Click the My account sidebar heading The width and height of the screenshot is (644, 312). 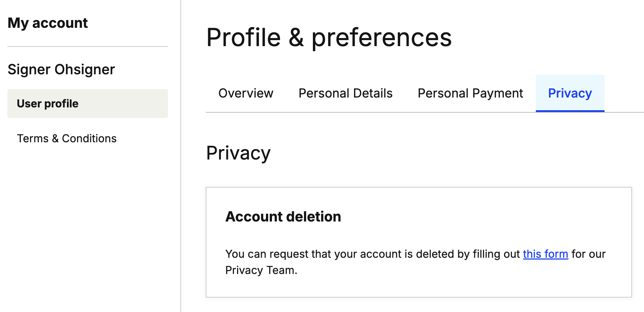click(x=48, y=23)
